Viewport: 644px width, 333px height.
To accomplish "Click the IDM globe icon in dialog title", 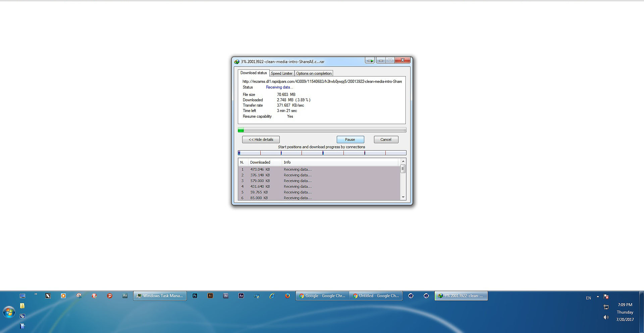I will 237,62.
